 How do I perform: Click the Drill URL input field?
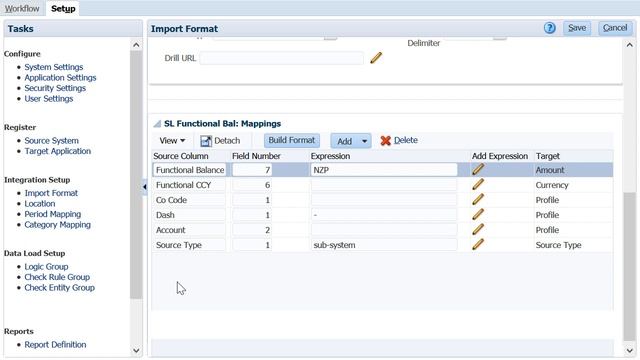coord(281,58)
